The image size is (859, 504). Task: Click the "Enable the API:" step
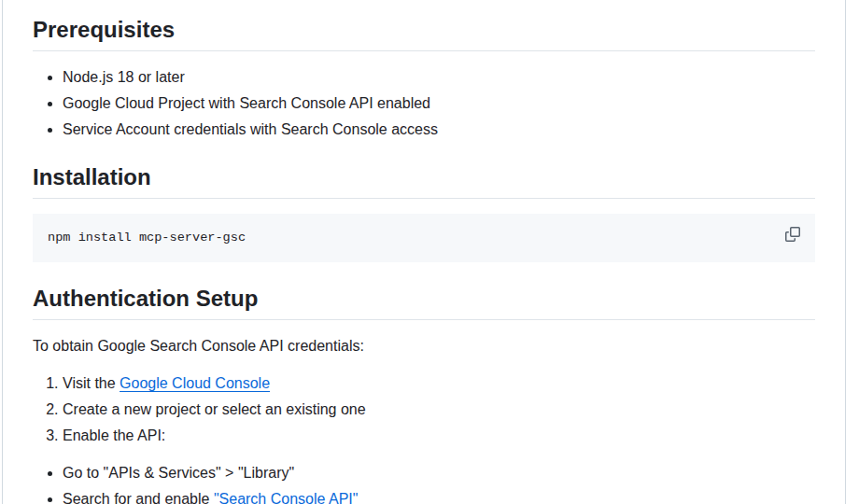[x=114, y=435]
